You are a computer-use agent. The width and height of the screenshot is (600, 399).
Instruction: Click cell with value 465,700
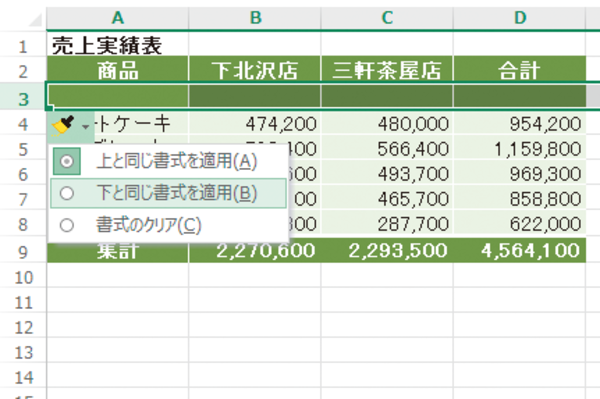click(x=387, y=198)
